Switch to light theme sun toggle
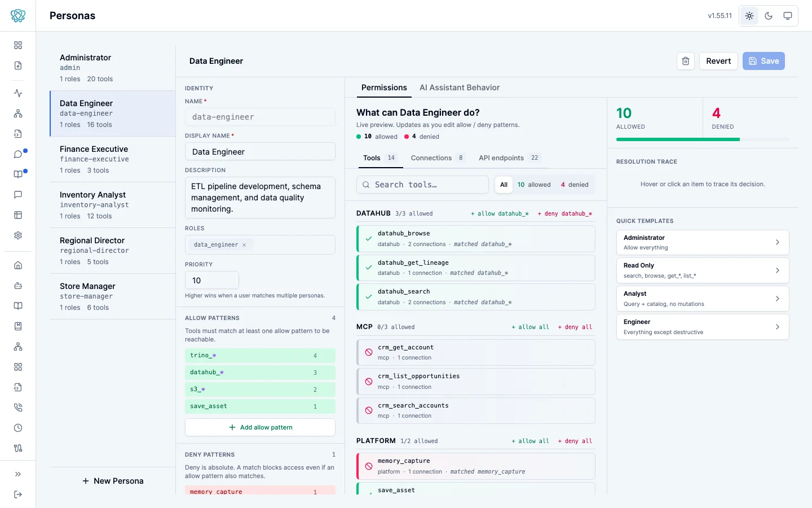812x508 pixels. tap(749, 16)
